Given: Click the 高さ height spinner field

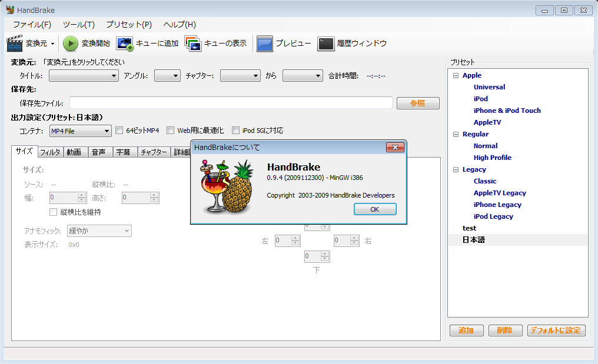Looking at the screenshot, I should click(140, 198).
